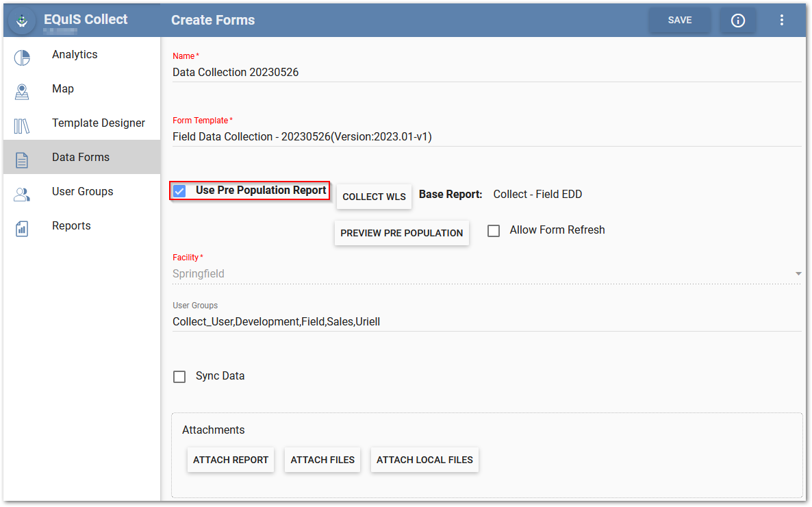Screen dimensions: 812x507
Task: Go to Reports in the sidebar
Action: pyautogui.click(x=71, y=226)
